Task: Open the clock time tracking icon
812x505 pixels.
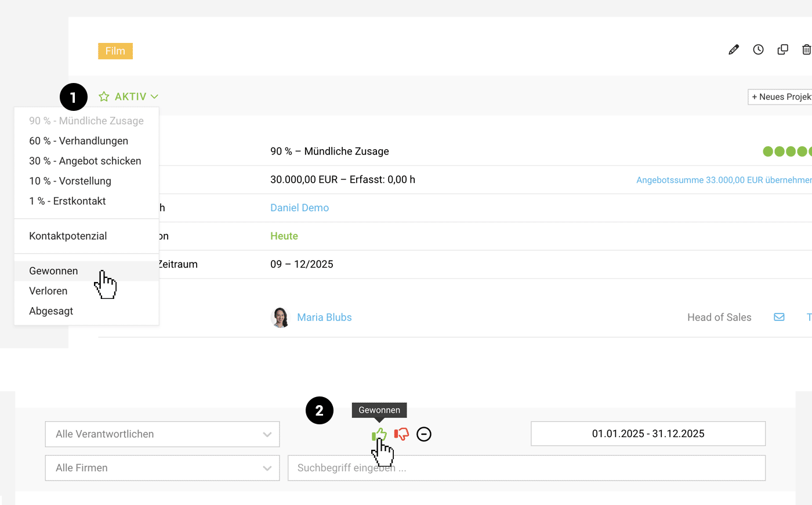Action: [758, 50]
